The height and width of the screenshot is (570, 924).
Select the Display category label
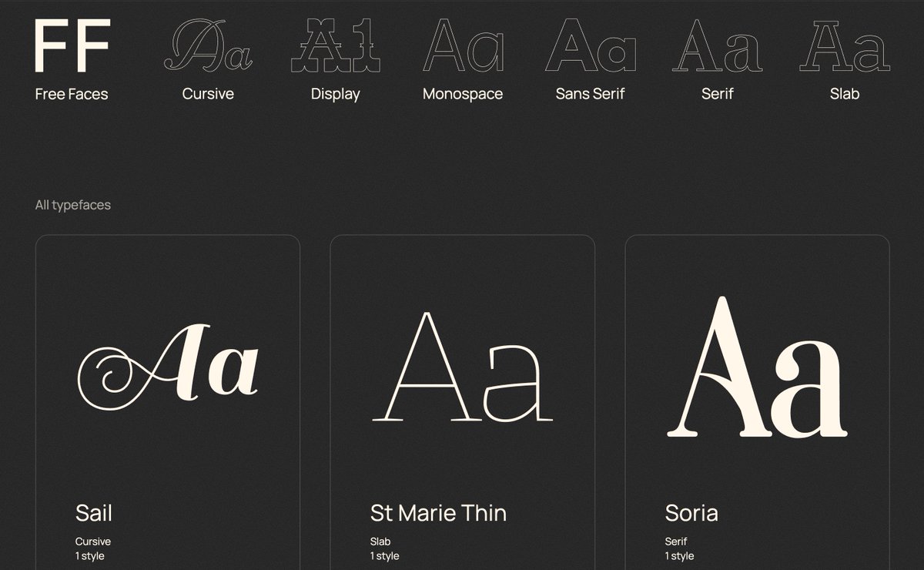click(335, 94)
